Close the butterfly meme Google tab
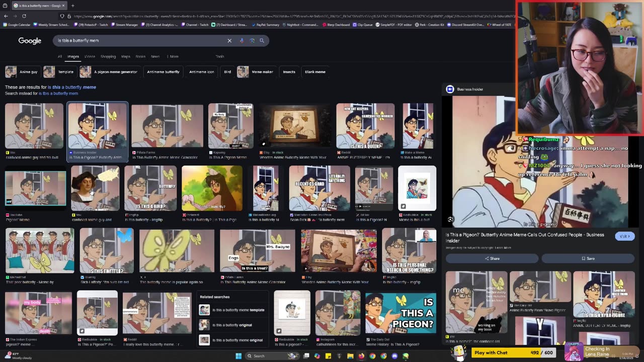The height and width of the screenshot is (362, 644). point(64,6)
